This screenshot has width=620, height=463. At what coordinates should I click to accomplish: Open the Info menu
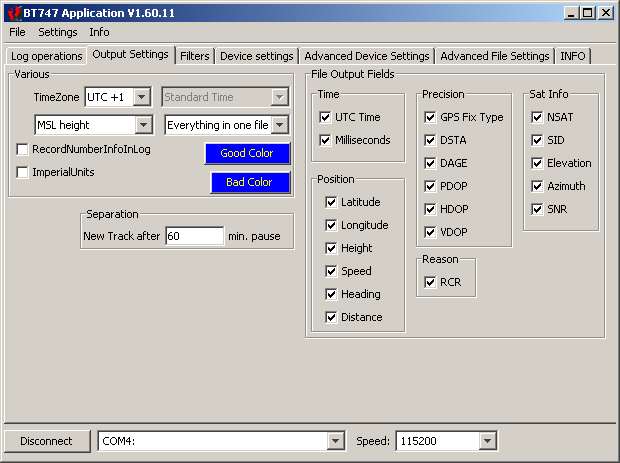click(99, 32)
